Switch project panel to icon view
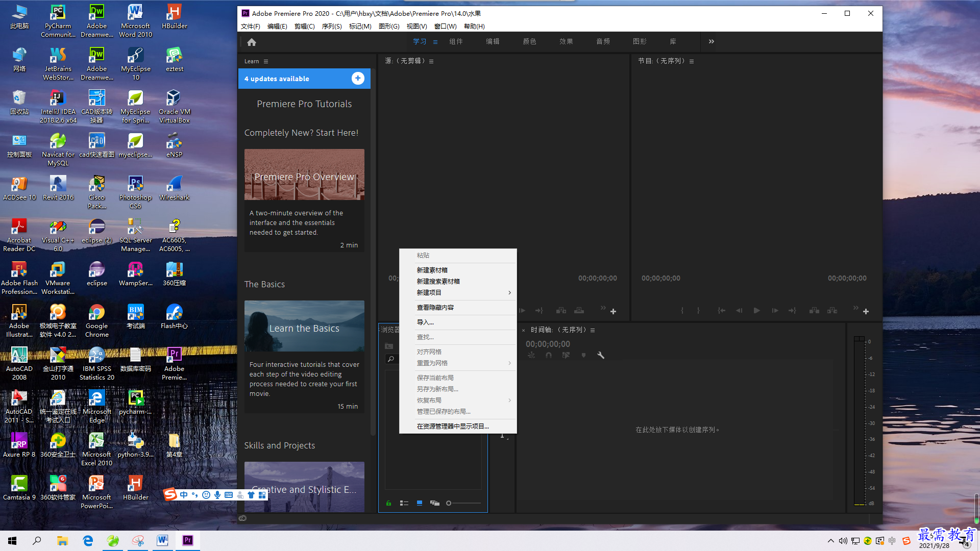Image resolution: width=980 pixels, height=551 pixels. pos(420,503)
